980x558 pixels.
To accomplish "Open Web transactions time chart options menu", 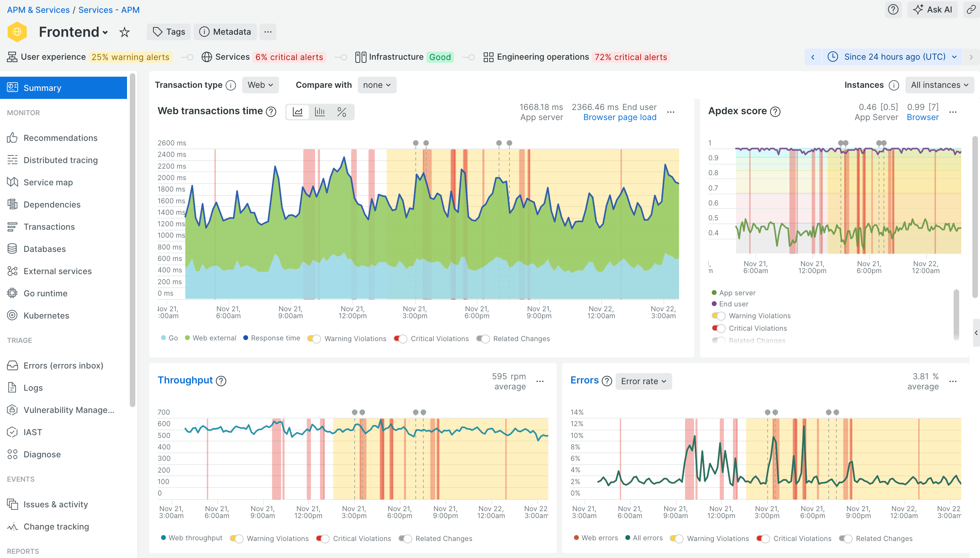I will [x=671, y=112].
